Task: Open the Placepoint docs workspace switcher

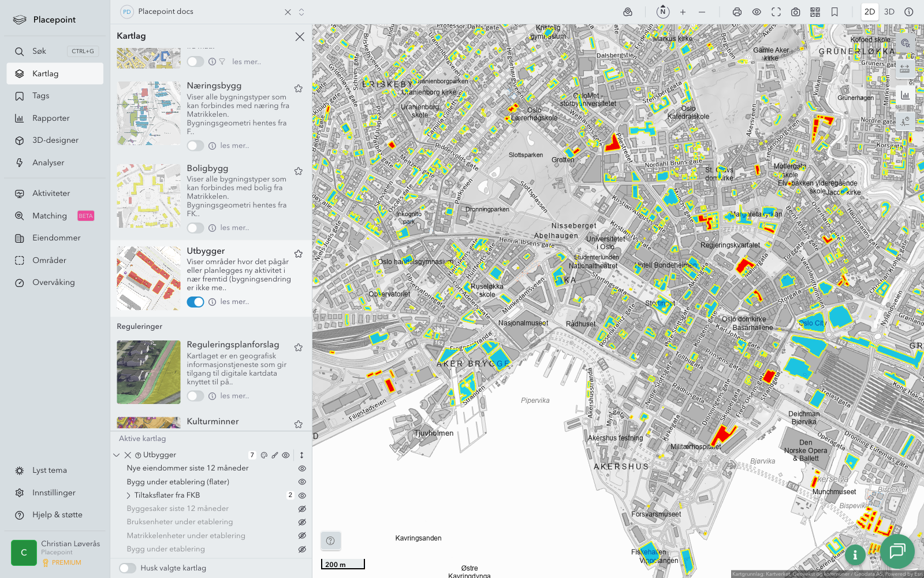Action: [301, 12]
